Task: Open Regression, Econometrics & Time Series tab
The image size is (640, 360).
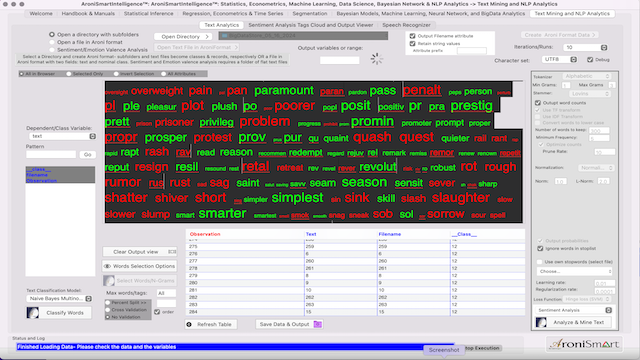Action: (x=233, y=13)
